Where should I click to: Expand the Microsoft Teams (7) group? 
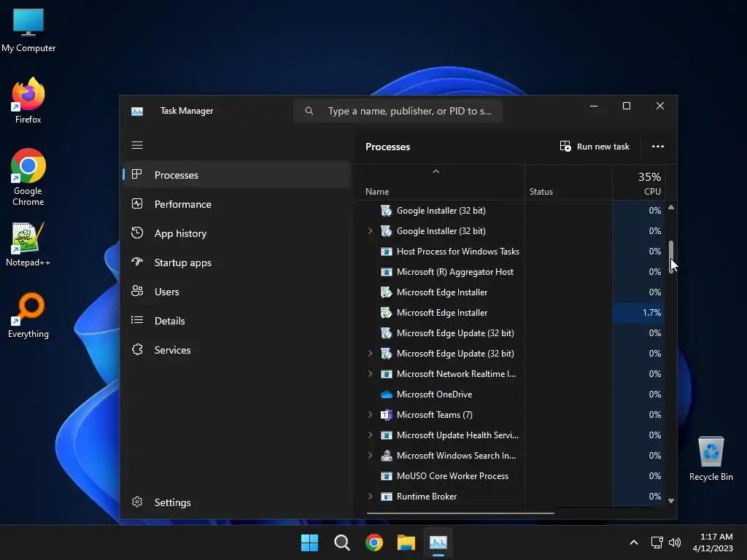[370, 415]
